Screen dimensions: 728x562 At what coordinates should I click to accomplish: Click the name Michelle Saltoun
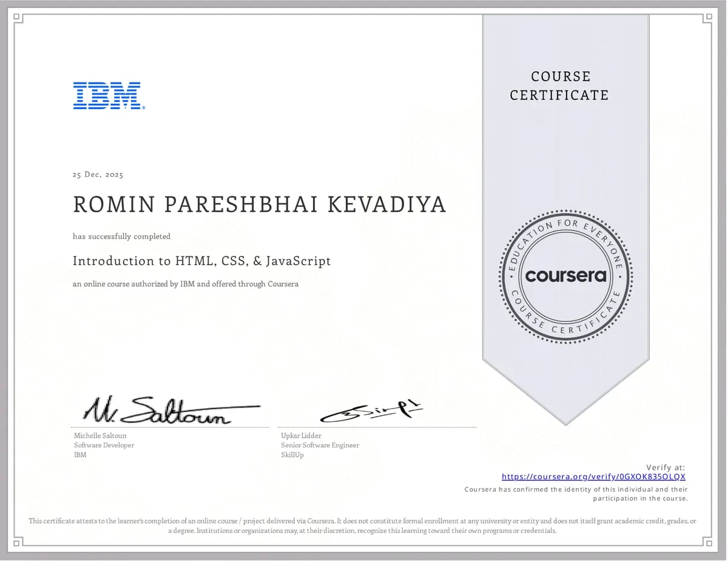[x=100, y=435]
